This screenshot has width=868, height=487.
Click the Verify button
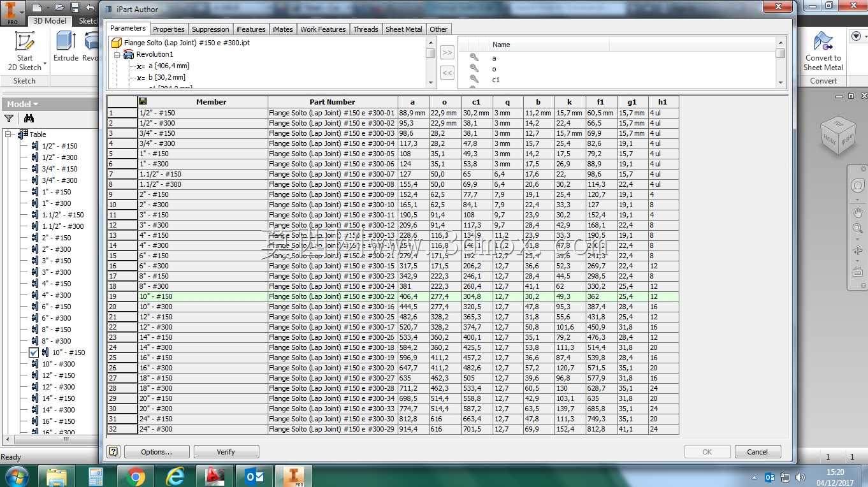click(226, 452)
